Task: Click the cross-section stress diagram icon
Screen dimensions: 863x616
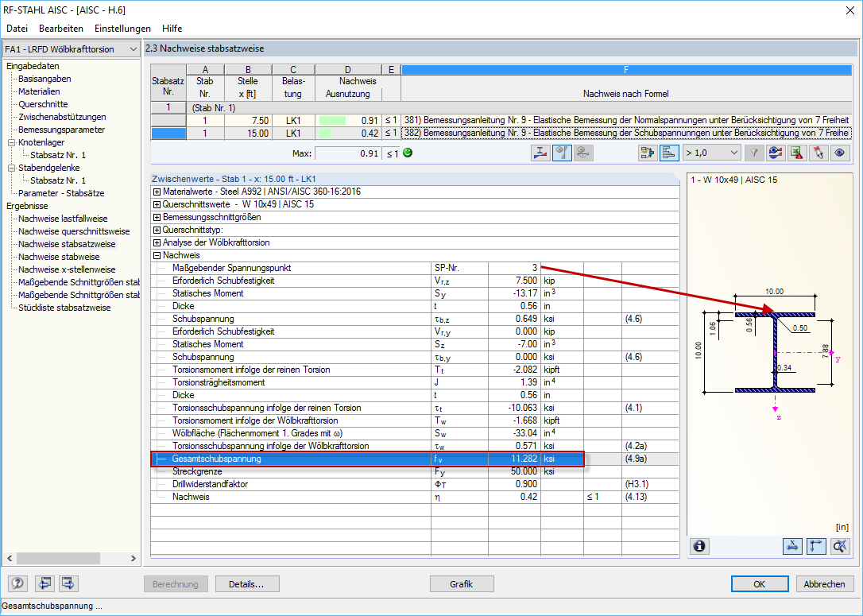Action: click(x=540, y=153)
